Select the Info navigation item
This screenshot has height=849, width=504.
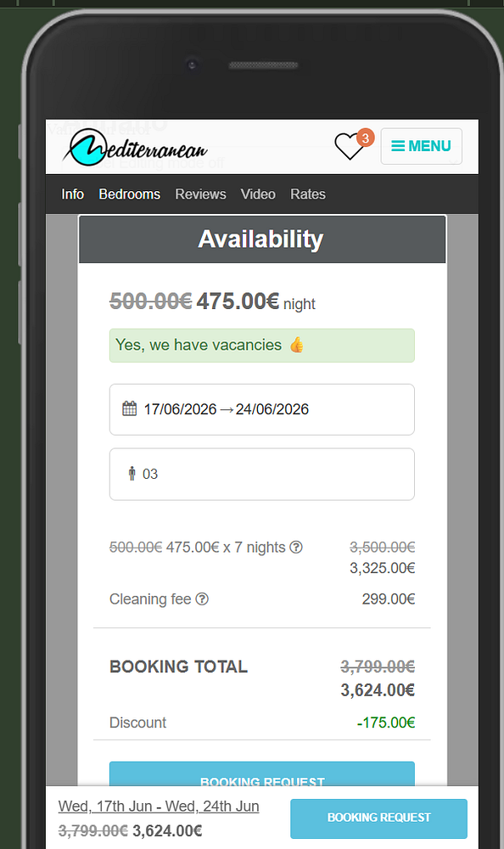tap(73, 194)
